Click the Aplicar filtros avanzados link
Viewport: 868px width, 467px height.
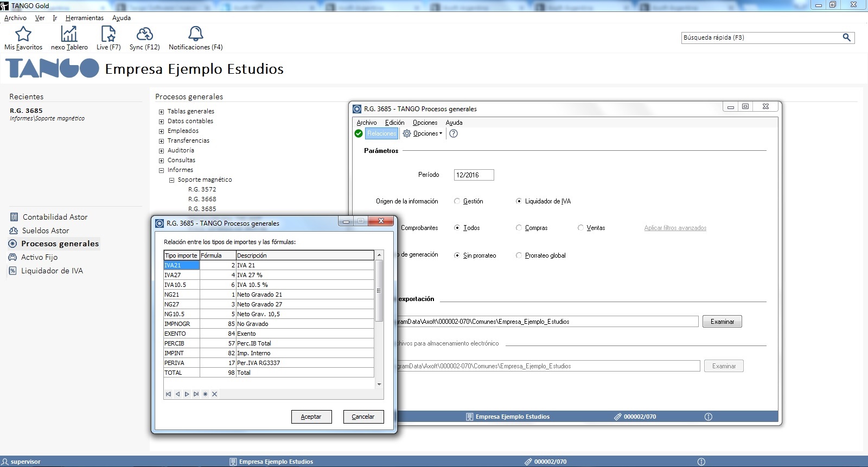[675, 228]
